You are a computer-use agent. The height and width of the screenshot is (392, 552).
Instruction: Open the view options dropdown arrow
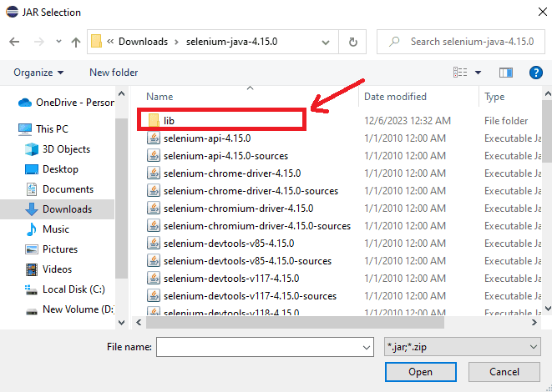(x=477, y=73)
